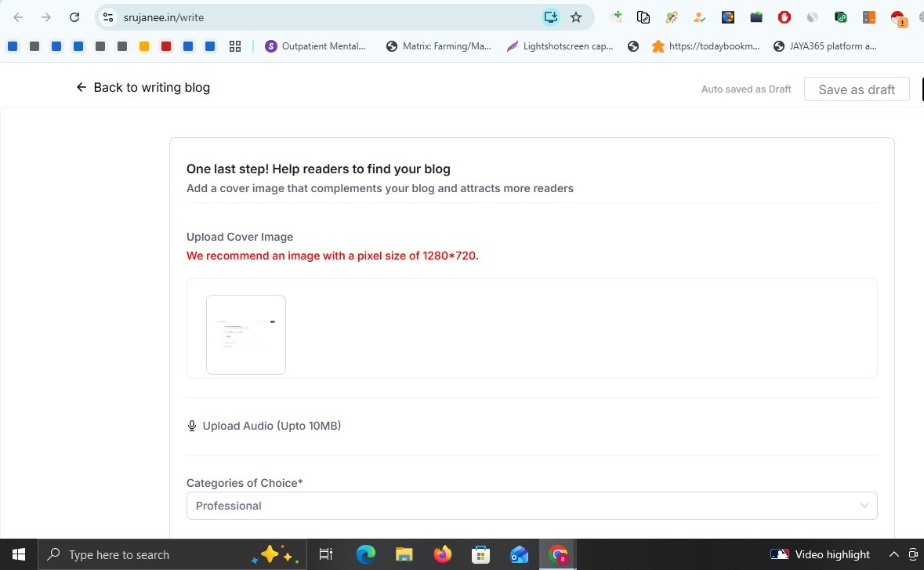Screen dimensions: 924x570
Task: Click the address bar URL srujanee.in/write
Action: pyautogui.click(x=164, y=17)
